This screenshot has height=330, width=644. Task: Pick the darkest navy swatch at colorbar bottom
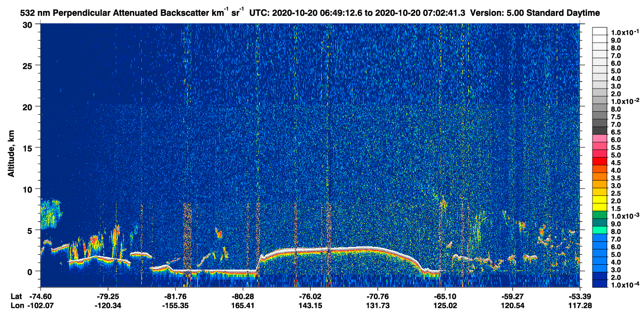[x=600, y=284]
